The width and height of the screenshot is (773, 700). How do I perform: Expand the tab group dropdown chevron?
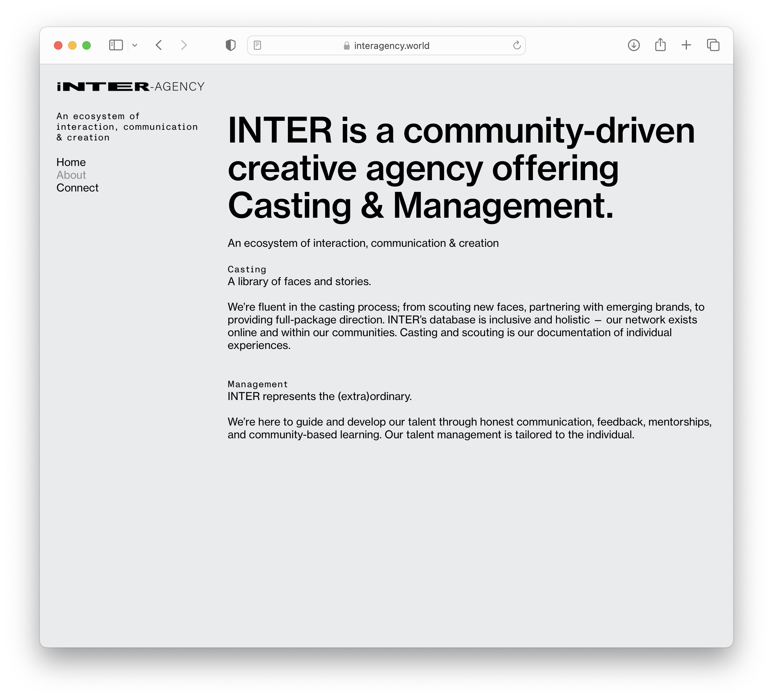point(135,45)
